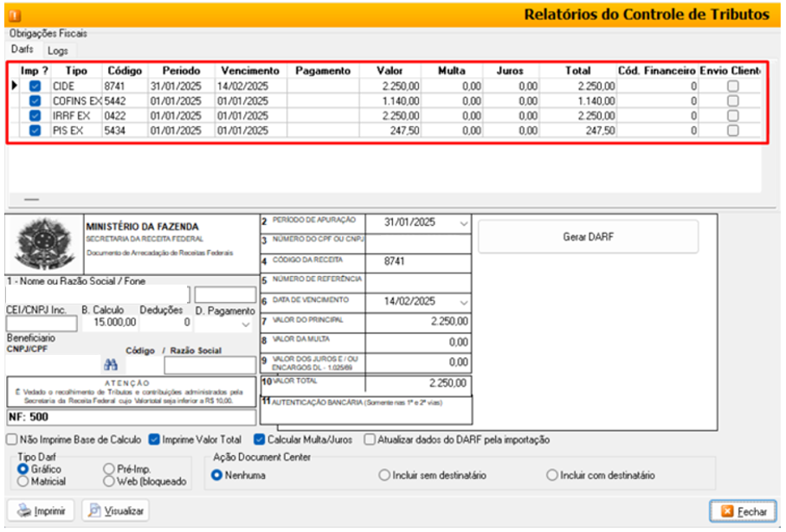Uncheck Imp checkbox for COFINS EX row

pyautogui.click(x=35, y=100)
